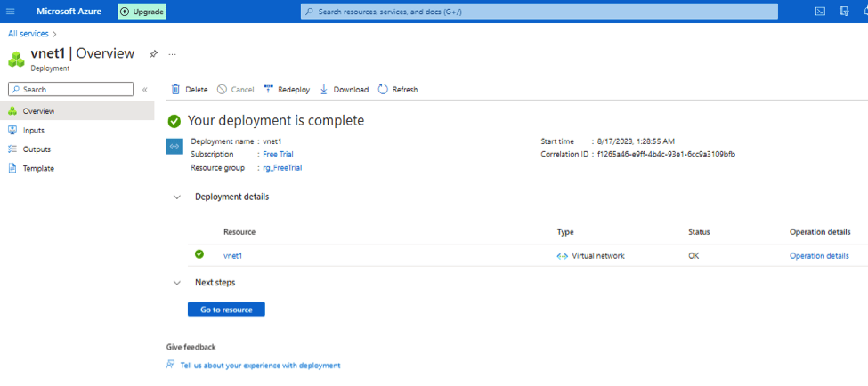The height and width of the screenshot is (386, 868).
Task: Collapse the left sidebar menu
Action: (x=145, y=90)
